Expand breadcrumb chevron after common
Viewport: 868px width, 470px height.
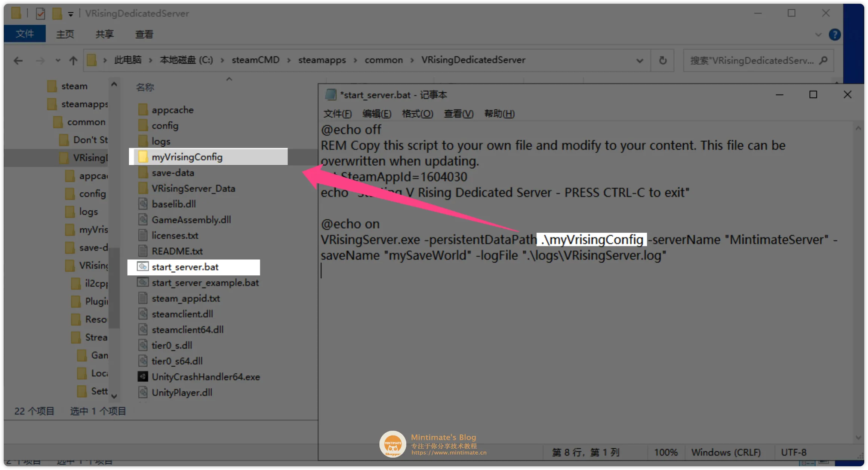tap(412, 60)
